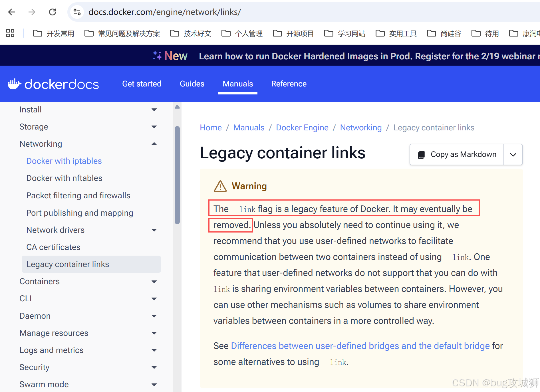Click the Daemon sidebar label
Image resolution: width=540 pixels, height=392 pixels.
pos(35,316)
